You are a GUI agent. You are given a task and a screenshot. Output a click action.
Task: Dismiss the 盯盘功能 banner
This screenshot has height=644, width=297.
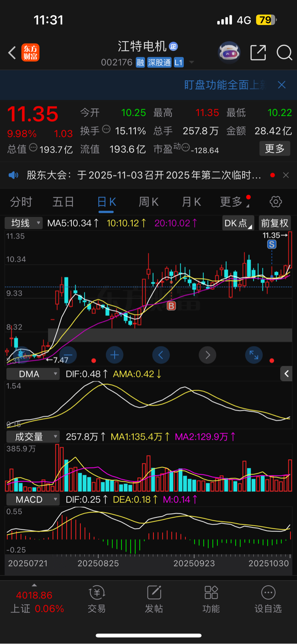pyautogui.click(x=282, y=85)
